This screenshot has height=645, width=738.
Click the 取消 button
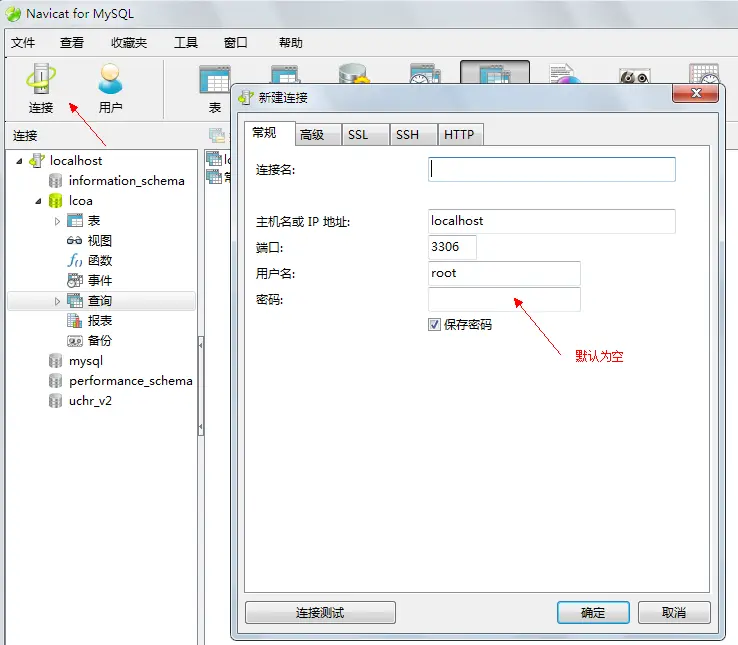pyautogui.click(x=674, y=613)
